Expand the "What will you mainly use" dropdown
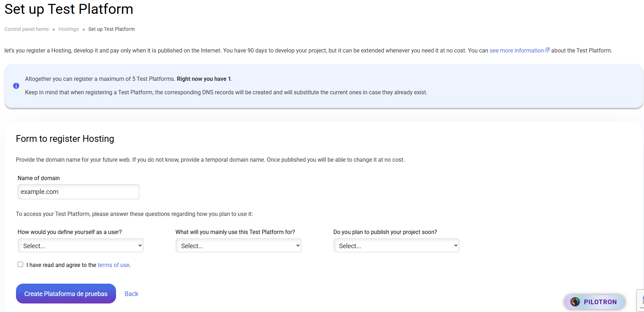Viewport: 644px width, 312px height. [238, 245]
